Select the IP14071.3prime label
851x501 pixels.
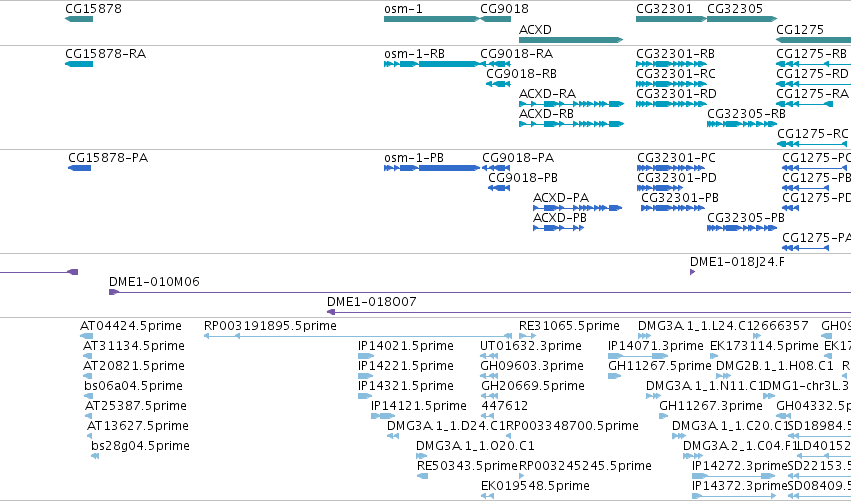coord(656,346)
